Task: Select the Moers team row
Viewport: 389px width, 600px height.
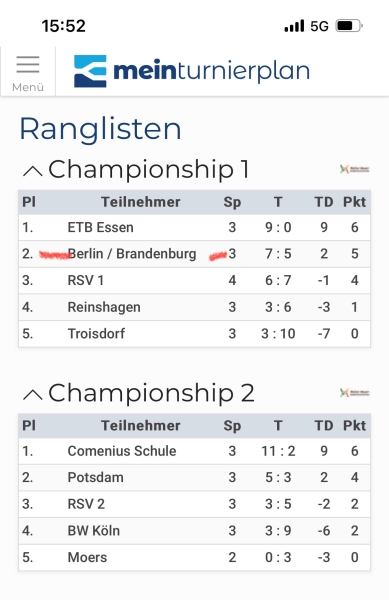Action: (194, 557)
